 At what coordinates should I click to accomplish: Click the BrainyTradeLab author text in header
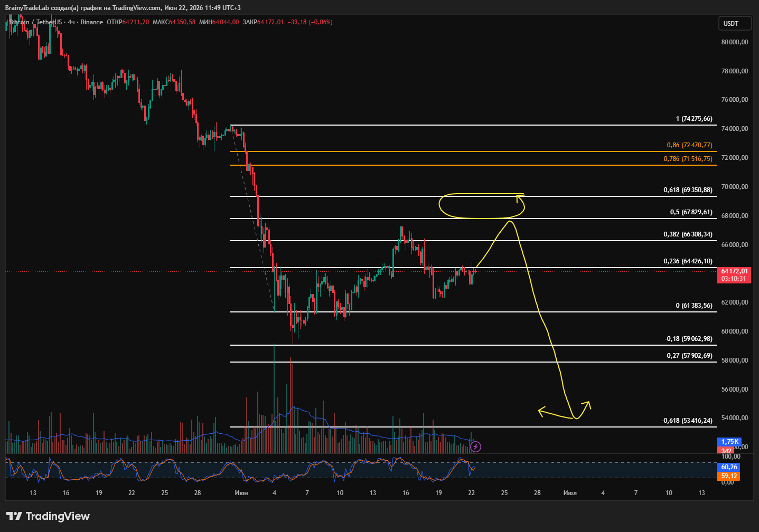click(27, 8)
